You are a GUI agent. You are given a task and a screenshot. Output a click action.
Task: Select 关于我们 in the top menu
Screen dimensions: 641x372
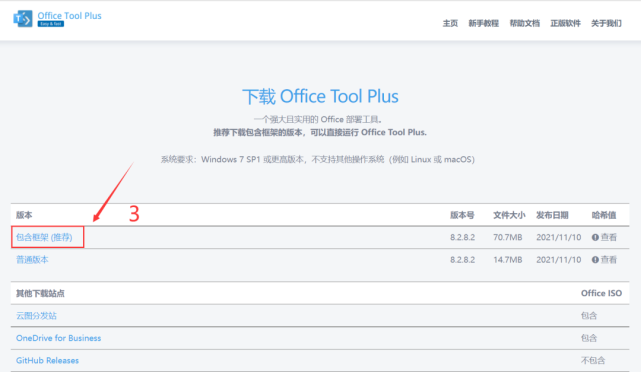pyautogui.click(x=606, y=23)
